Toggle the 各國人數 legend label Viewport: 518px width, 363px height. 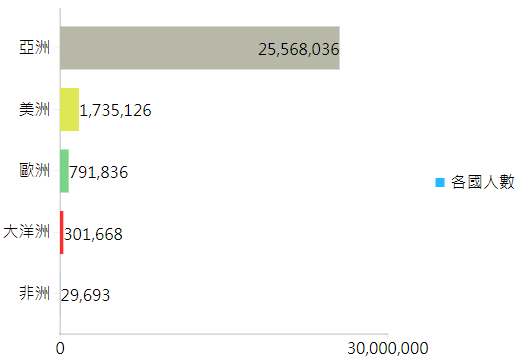(x=482, y=182)
